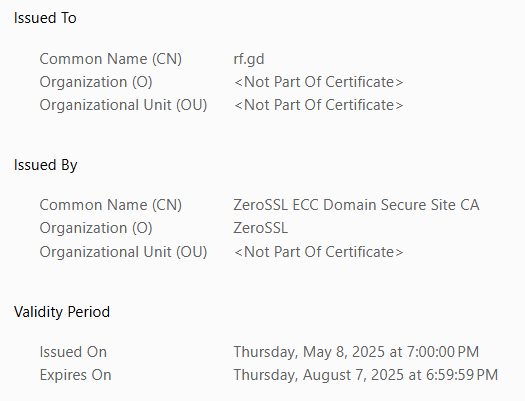
Task: Select the Issued By organizational unit value
Action: tap(318, 252)
